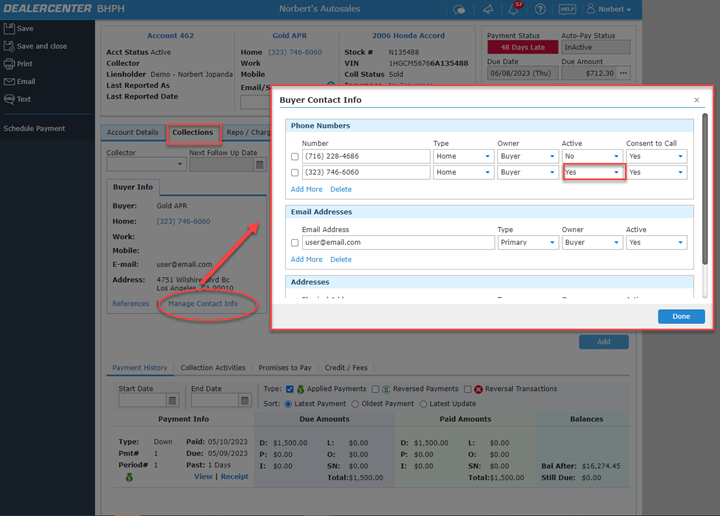The height and width of the screenshot is (516, 720).
Task: Open the Collection Activities tab
Action: click(x=213, y=368)
